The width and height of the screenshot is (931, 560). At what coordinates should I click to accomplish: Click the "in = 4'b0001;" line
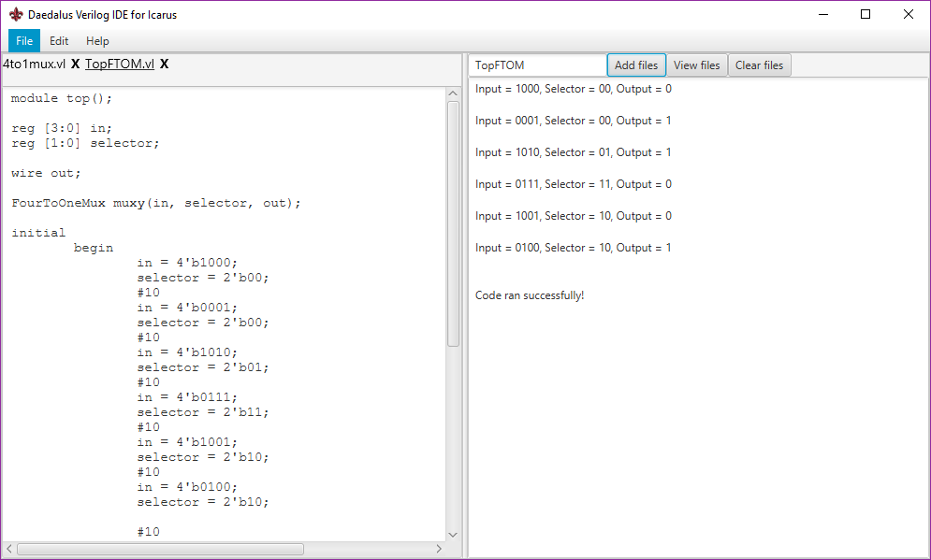point(187,308)
